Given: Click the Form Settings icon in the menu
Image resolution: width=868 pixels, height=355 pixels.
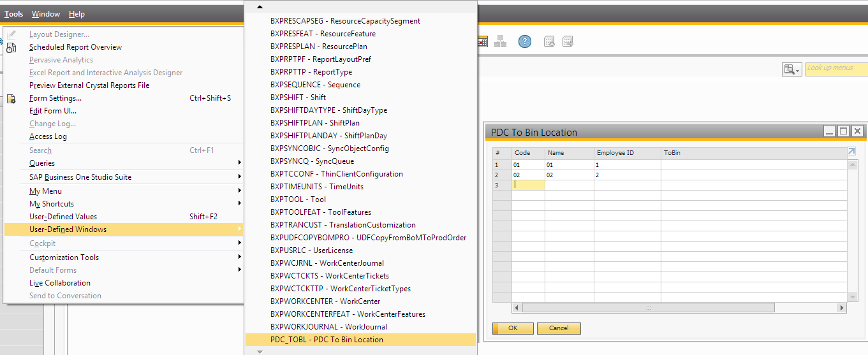Looking at the screenshot, I should point(11,98).
